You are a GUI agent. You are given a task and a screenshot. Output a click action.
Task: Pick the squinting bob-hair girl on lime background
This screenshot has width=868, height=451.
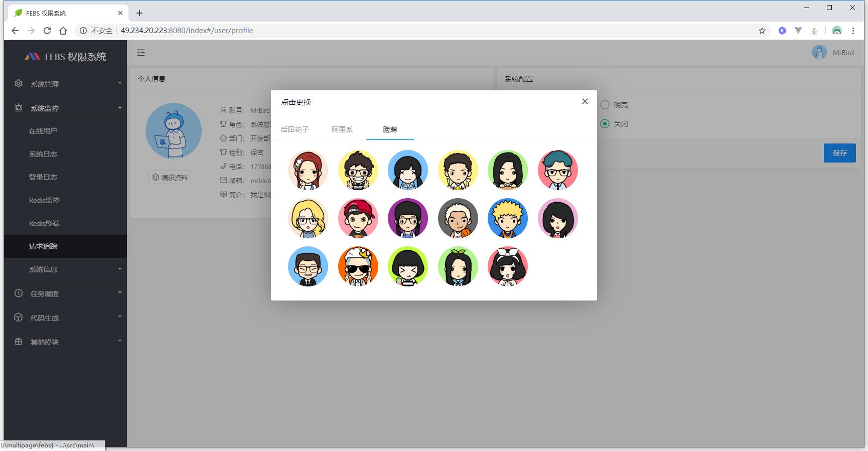(x=408, y=266)
